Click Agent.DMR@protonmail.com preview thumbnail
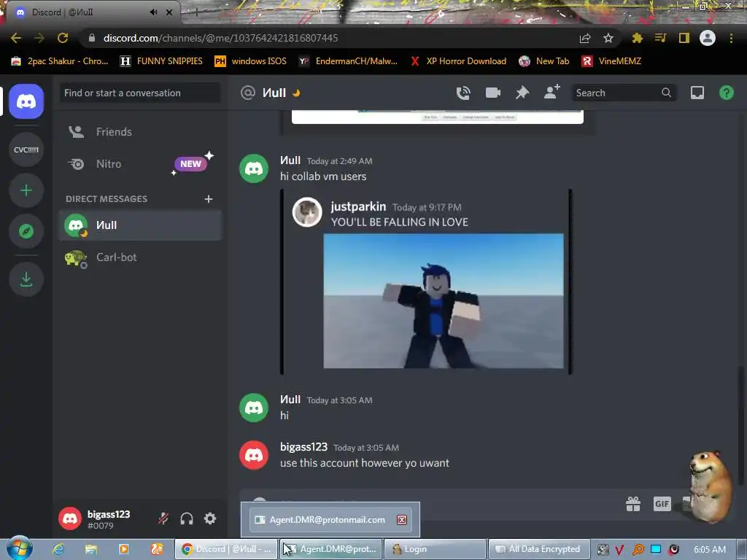 tap(330, 519)
